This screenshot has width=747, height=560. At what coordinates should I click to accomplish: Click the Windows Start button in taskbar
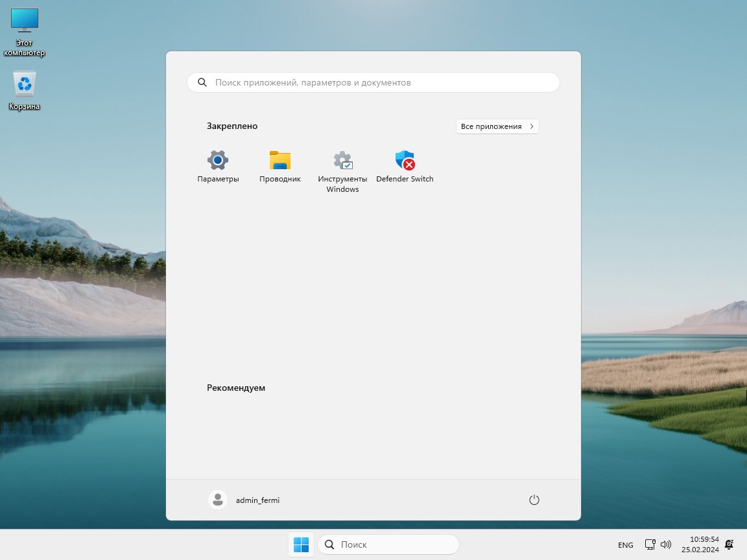(301, 544)
